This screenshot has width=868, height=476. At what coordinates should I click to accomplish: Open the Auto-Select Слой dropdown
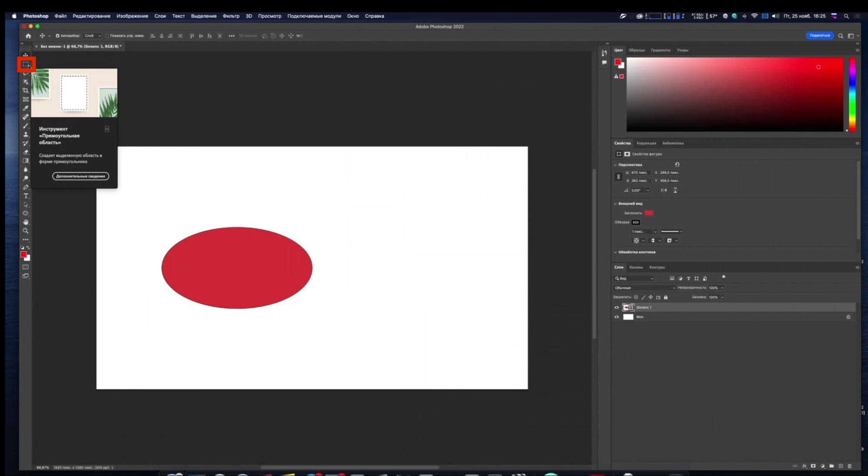click(x=92, y=36)
